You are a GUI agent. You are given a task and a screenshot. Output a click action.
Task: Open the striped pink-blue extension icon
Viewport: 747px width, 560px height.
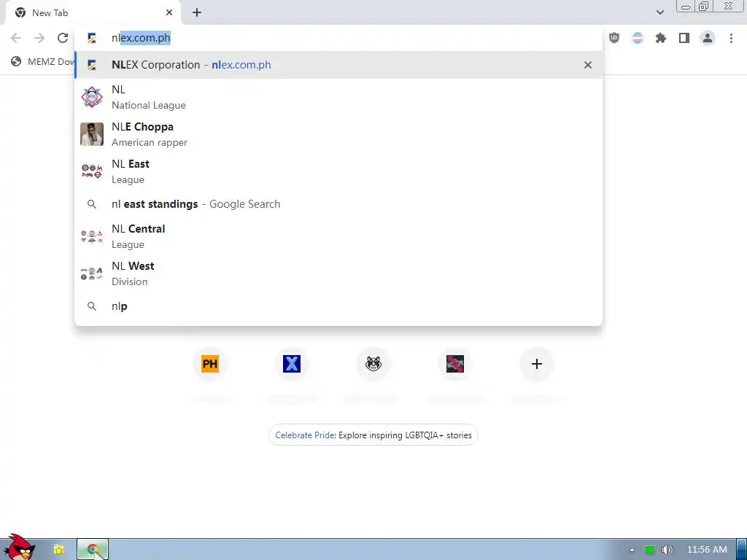point(638,38)
